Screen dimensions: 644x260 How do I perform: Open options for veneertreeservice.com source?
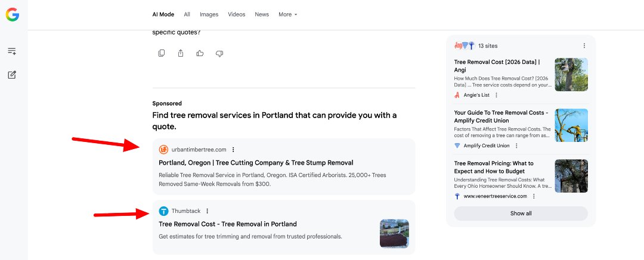[x=534, y=196]
